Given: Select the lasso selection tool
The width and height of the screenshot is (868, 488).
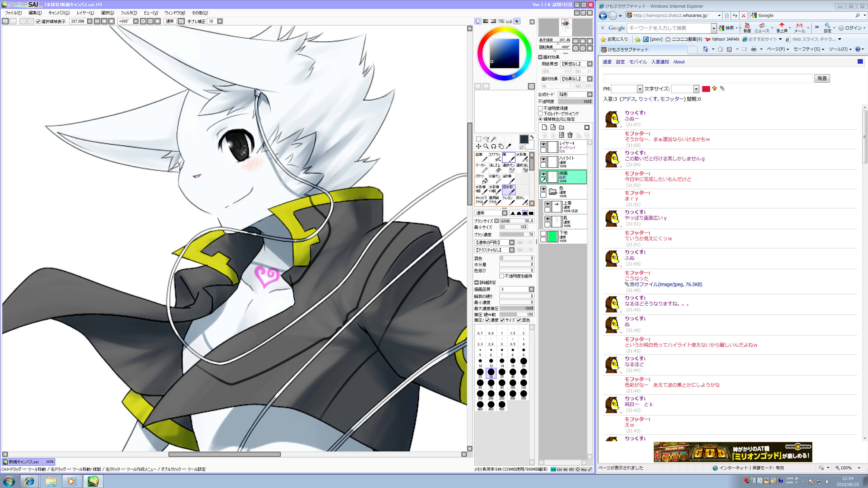Looking at the screenshot, I should (486, 139).
